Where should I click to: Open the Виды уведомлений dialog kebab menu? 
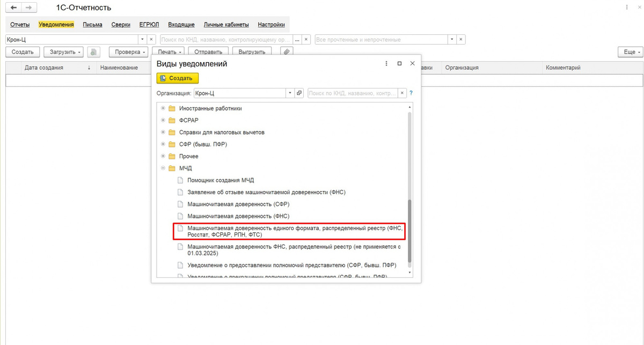coord(386,63)
